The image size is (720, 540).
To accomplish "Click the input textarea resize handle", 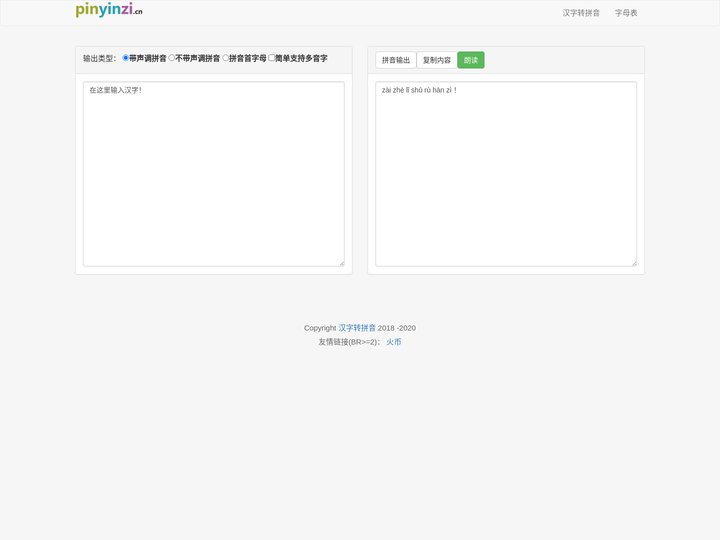I will point(342,263).
